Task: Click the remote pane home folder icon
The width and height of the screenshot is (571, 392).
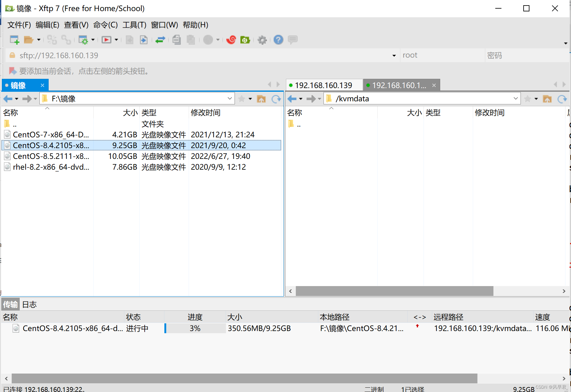Action: coord(547,99)
